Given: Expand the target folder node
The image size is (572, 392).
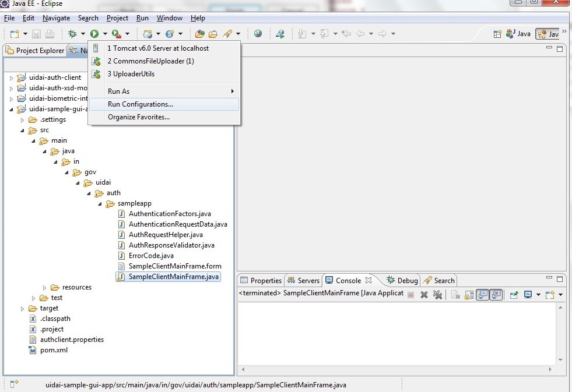Looking at the screenshot, I should (x=22, y=309).
